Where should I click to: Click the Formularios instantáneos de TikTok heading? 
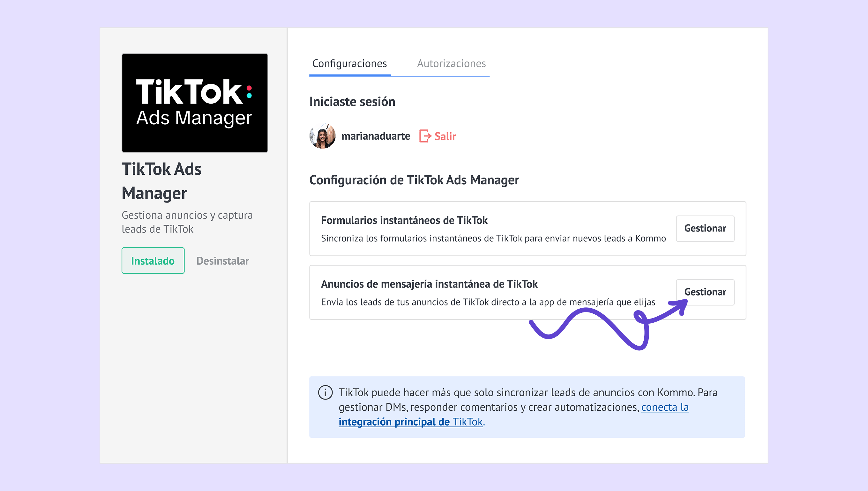coord(404,220)
